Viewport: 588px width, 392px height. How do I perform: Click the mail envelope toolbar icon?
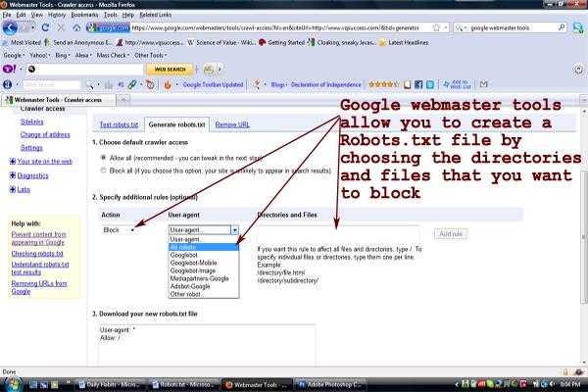[484, 84]
